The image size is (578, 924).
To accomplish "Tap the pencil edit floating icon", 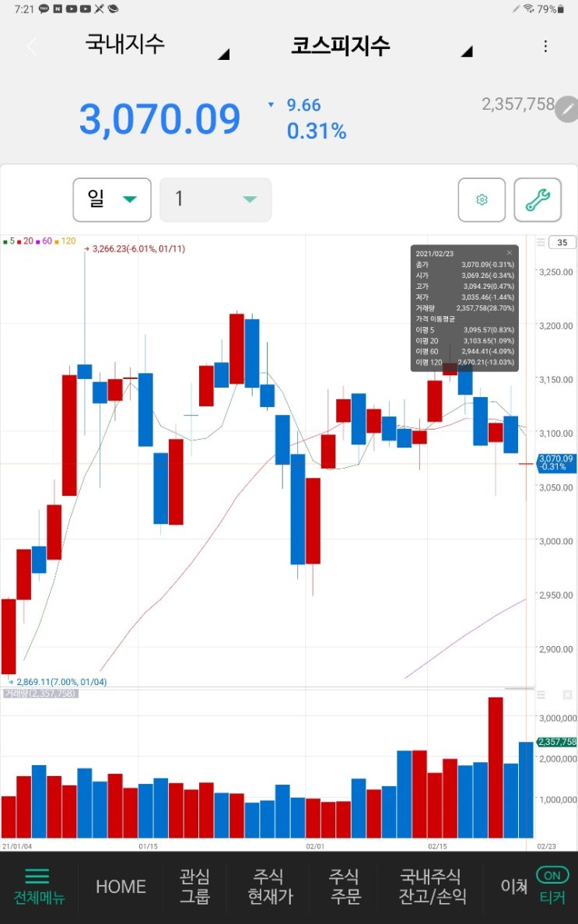I will [567, 109].
